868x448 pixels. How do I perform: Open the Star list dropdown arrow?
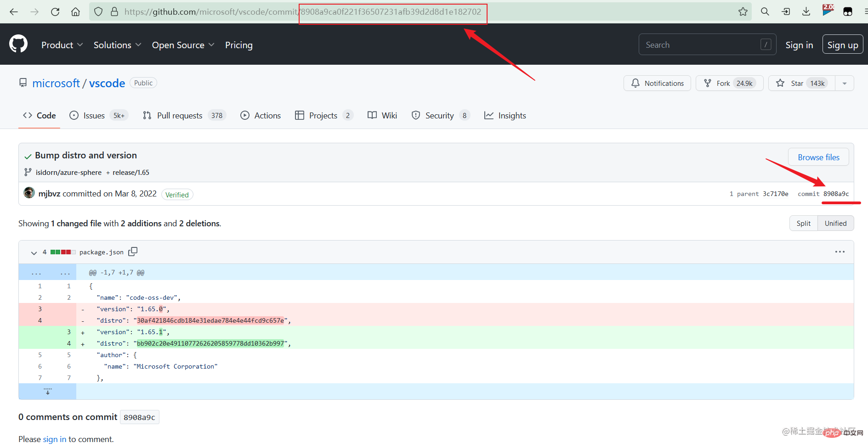click(844, 84)
